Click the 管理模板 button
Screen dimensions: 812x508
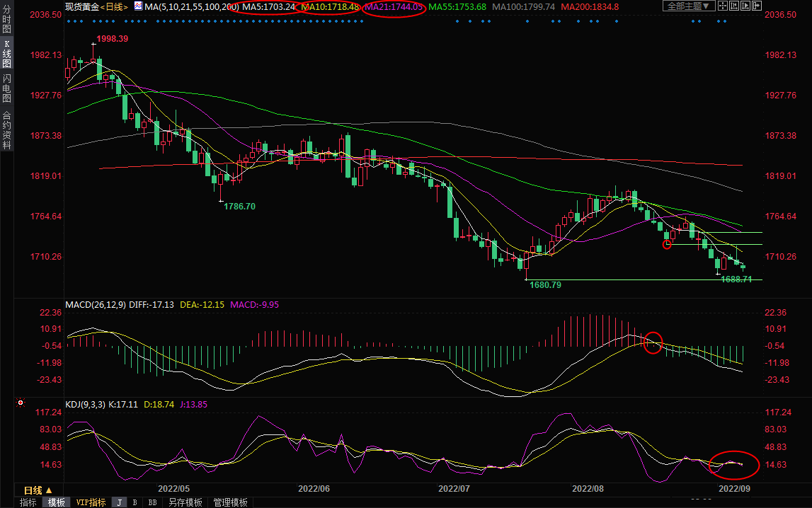click(x=230, y=502)
